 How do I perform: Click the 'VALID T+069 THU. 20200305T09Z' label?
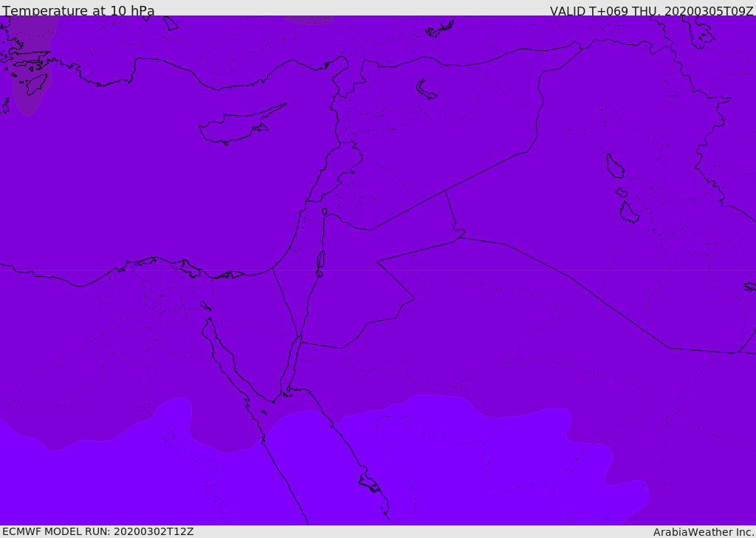pyautogui.click(x=651, y=11)
